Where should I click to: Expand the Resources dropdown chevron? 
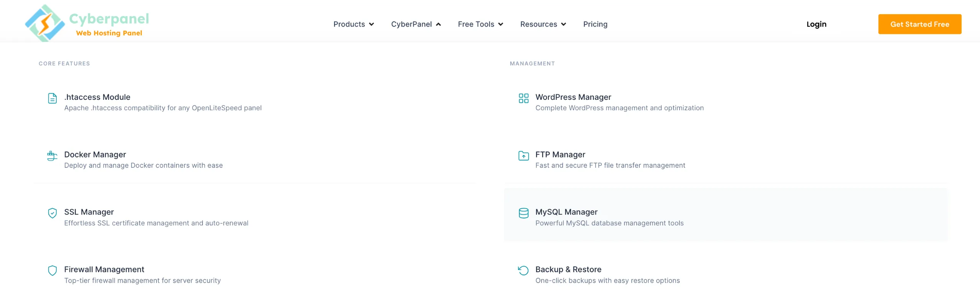[563, 24]
